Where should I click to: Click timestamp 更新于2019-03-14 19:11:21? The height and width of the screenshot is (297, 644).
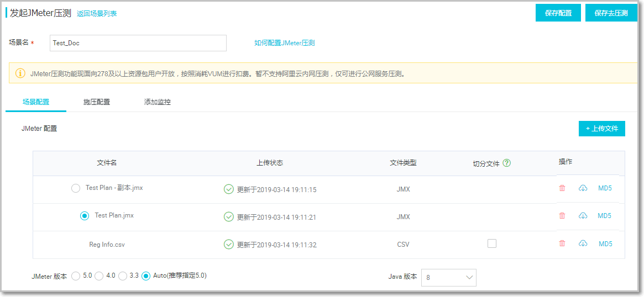(x=277, y=217)
